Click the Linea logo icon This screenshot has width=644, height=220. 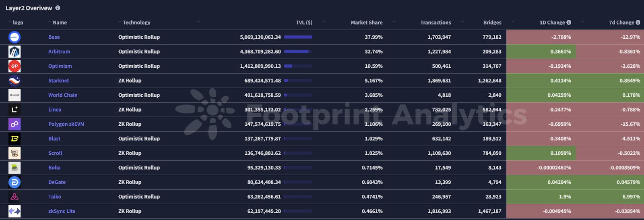click(x=14, y=110)
